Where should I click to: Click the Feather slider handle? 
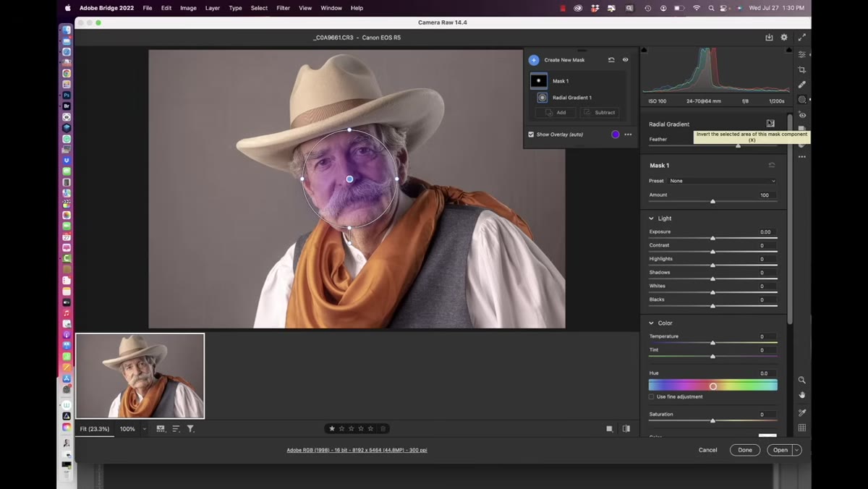coord(738,145)
